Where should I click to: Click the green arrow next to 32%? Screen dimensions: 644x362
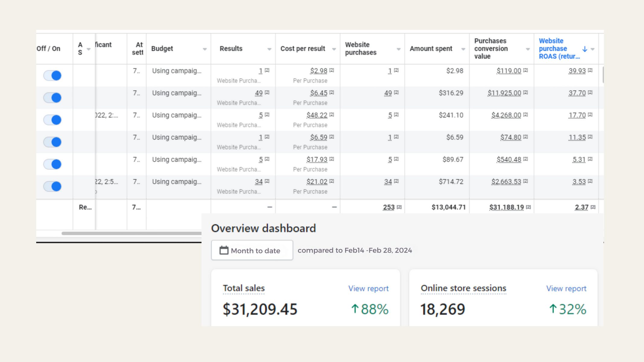pyautogui.click(x=553, y=309)
